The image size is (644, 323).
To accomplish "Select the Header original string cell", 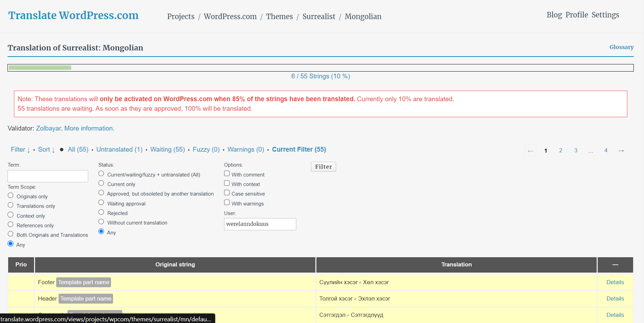I will pyautogui.click(x=175, y=299).
